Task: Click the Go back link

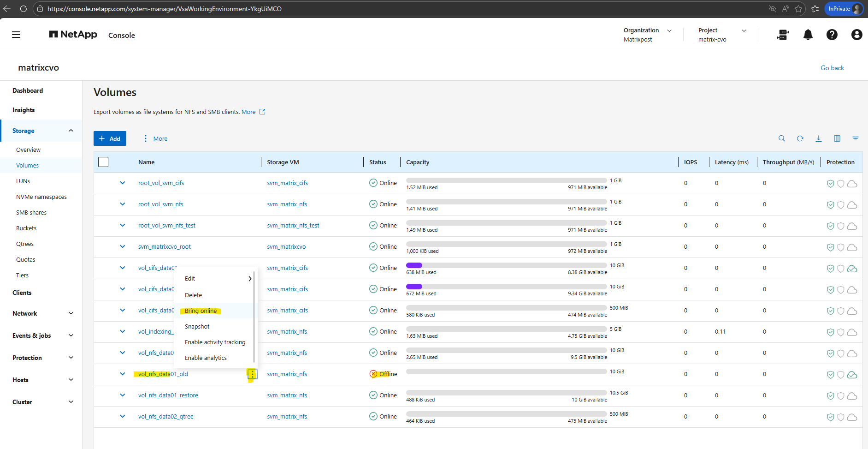Action: point(832,68)
